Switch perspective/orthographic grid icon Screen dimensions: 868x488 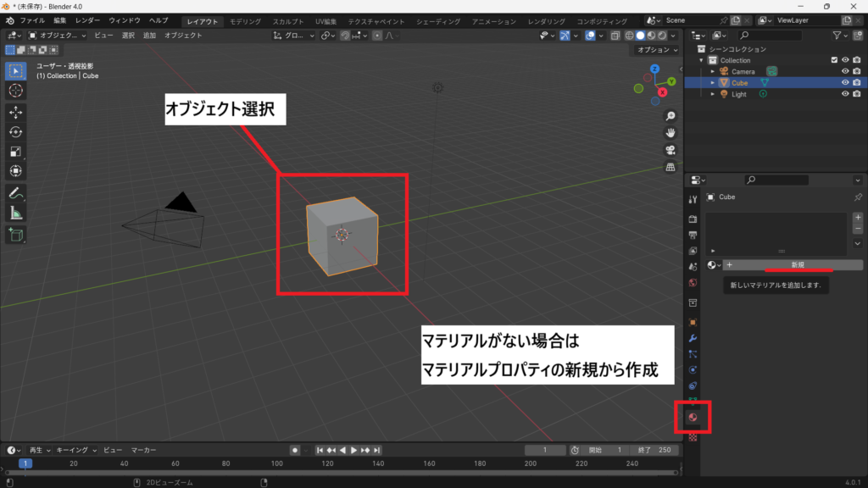coord(670,167)
